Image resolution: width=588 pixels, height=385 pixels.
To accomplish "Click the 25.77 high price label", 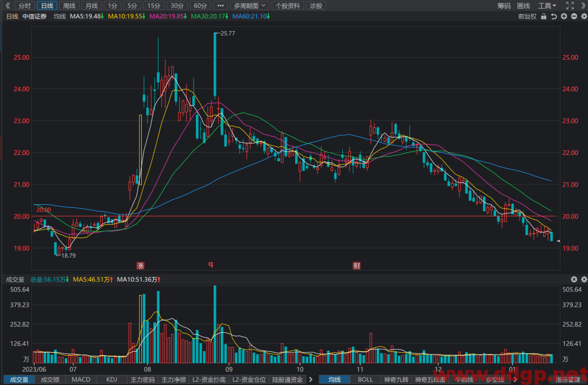I will 227,33.
